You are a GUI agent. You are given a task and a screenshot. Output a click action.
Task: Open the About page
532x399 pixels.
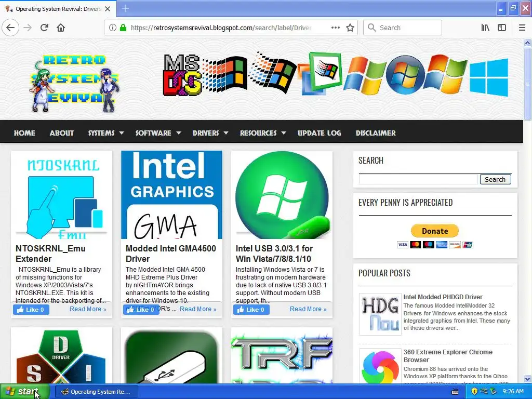point(61,133)
